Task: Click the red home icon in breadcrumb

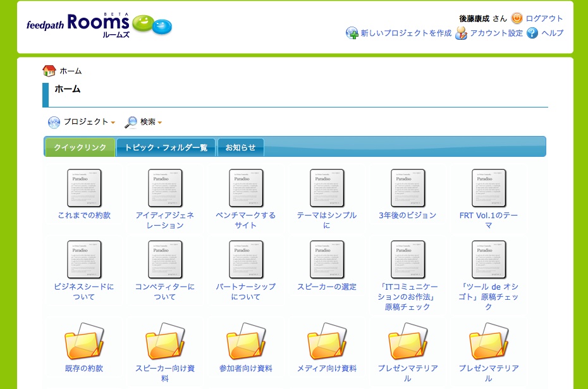Action: [x=49, y=71]
